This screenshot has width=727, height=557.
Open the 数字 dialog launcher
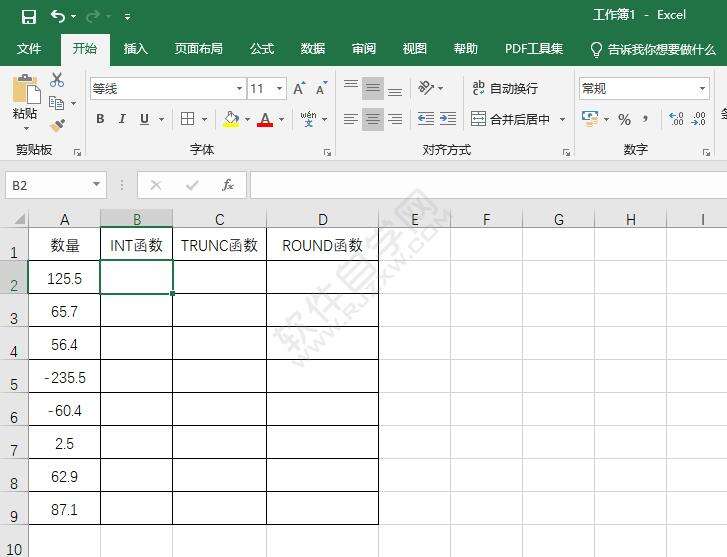[x=706, y=152]
